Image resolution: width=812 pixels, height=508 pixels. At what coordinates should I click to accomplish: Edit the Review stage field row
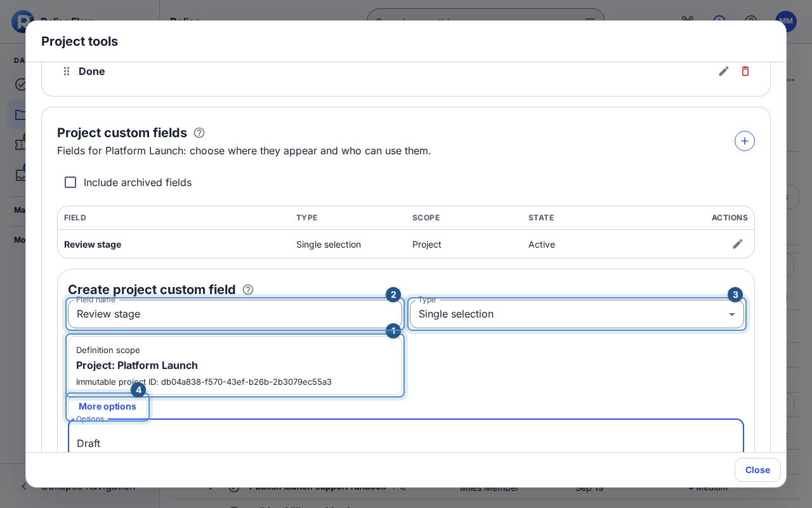tap(738, 244)
